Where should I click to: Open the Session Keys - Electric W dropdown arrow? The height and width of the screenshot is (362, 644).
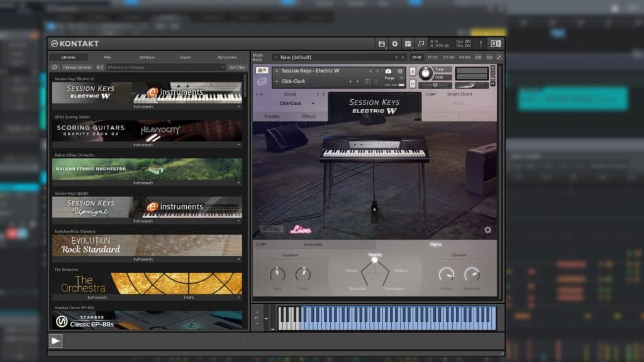pos(277,71)
